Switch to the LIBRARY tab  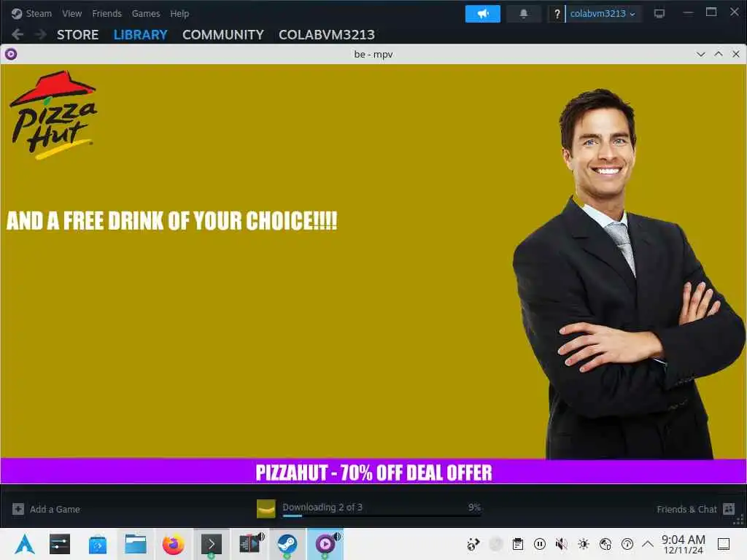[x=141, y=35]
